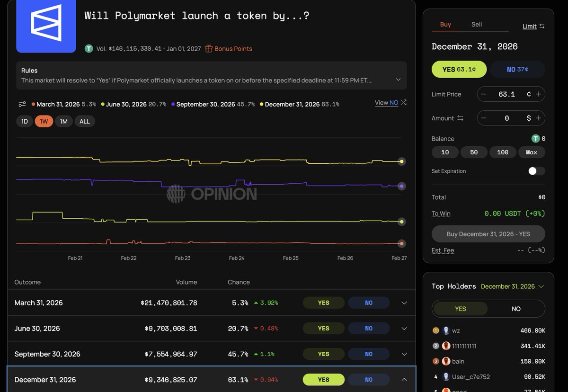This screenshot has width=568, height=392.
Task: Click the expand chart icon beside View NO
Action: coord(403,103)
